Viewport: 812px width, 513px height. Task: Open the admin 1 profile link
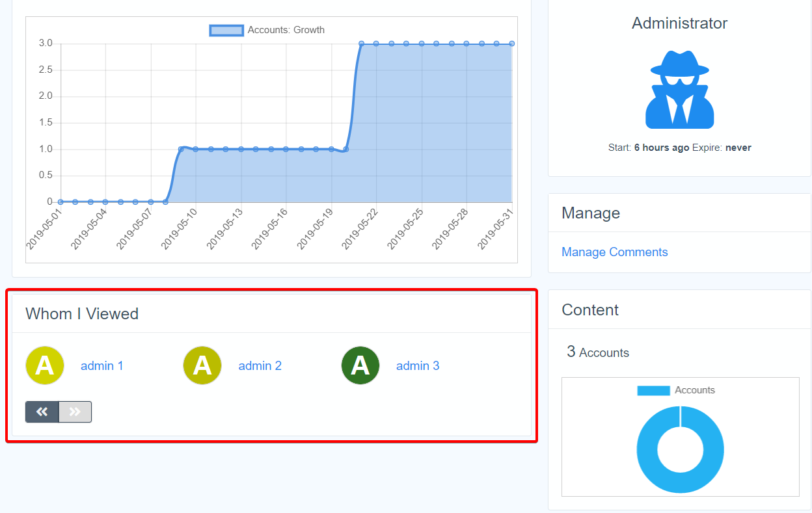click(x=101, y=366)
